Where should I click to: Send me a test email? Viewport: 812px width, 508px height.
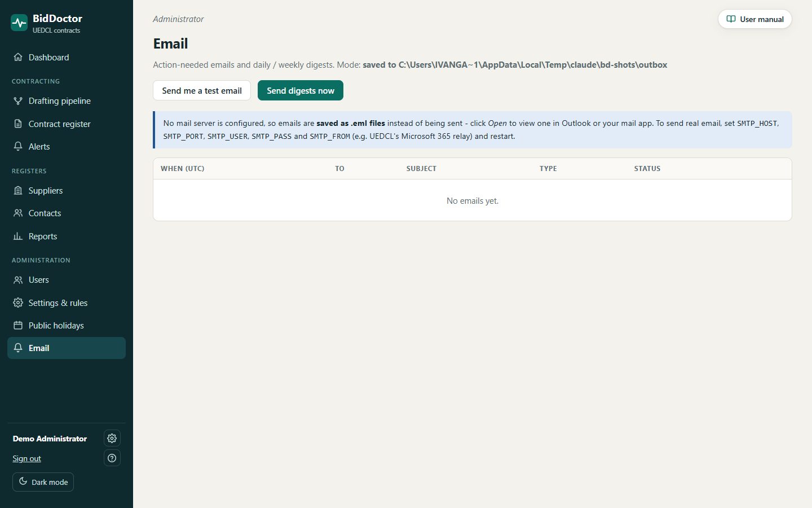point(202,90)
